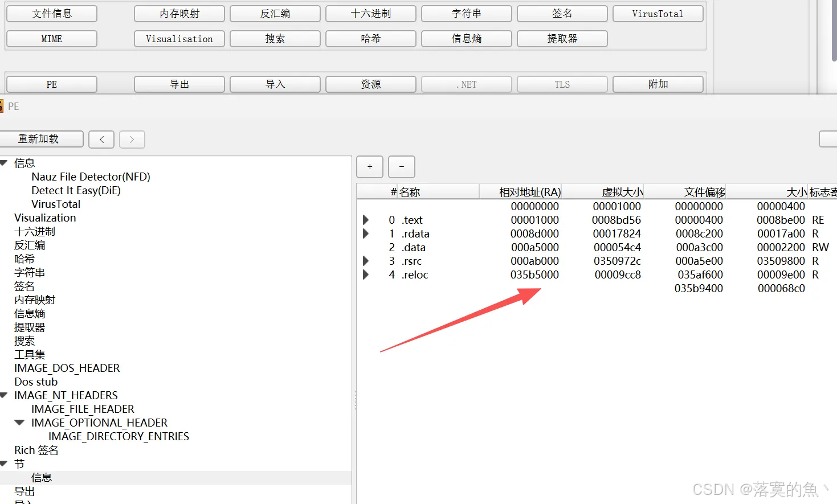Collapse the 节 tree node
This screenshot has height=504, width=837.
click(4, 464)
